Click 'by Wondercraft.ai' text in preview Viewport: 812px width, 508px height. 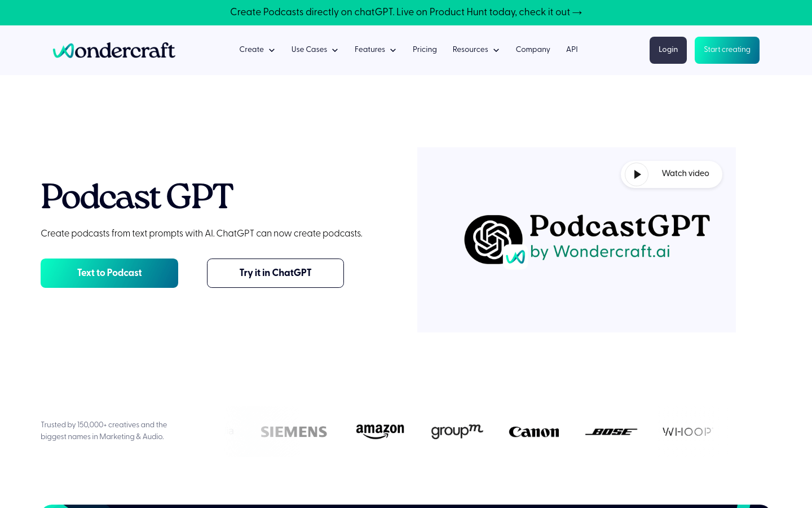click(x=600, y=251)
